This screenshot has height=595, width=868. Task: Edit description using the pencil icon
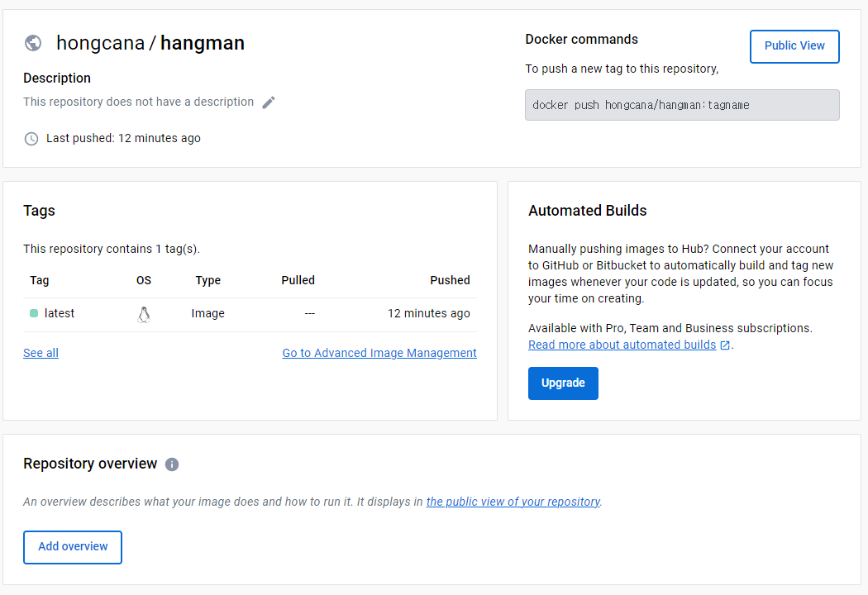point(269,102)
